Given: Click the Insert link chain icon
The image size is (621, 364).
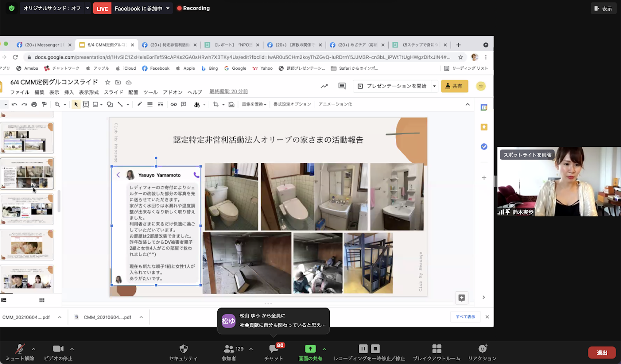Looking at the screenshot, I should click(x=173, y=104).
